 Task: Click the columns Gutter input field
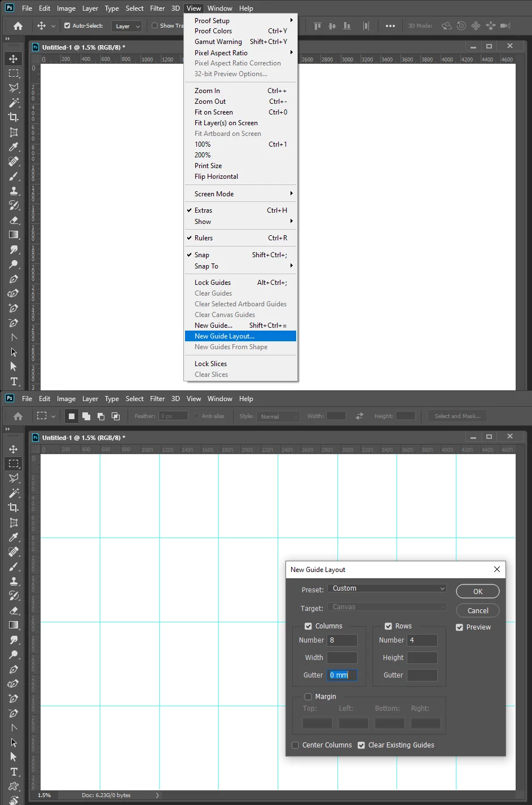pyautogui.click(x=342, y=675)
